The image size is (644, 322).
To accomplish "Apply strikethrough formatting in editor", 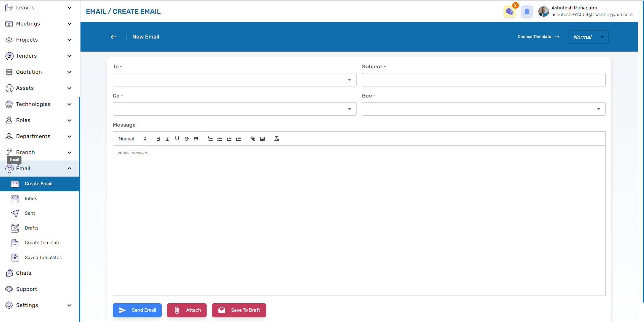I will coord(186,139).
